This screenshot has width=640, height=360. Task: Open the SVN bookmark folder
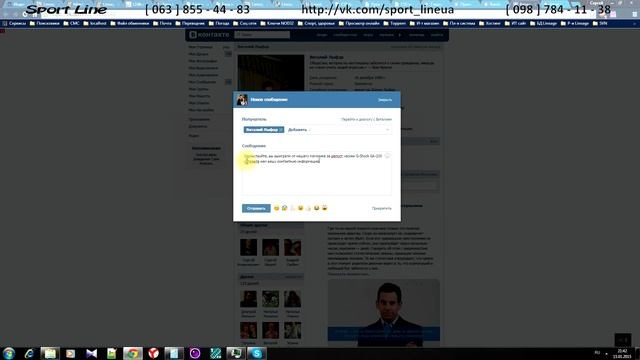click(x=600, y=24)
